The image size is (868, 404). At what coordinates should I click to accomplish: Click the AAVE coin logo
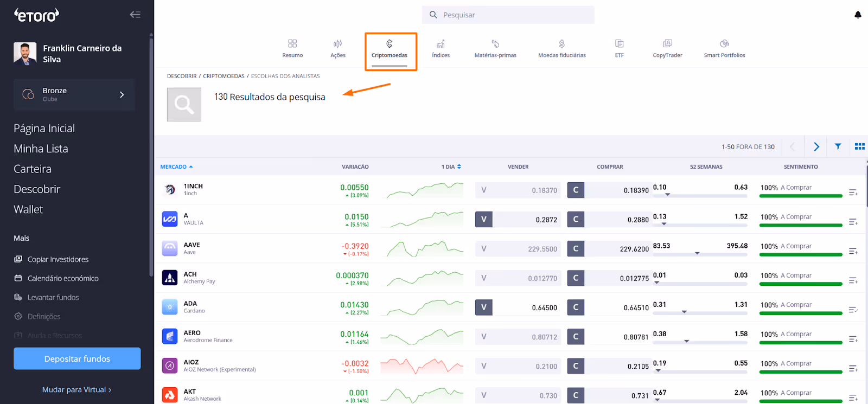click(170, 248)
